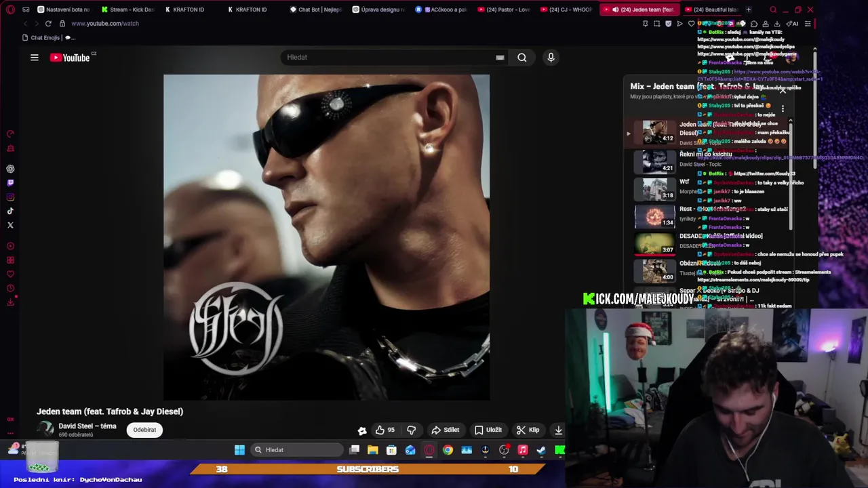Screen dimensions: 868x488
Task: Open Steam from the taskbar
Action: pos(541,450)
